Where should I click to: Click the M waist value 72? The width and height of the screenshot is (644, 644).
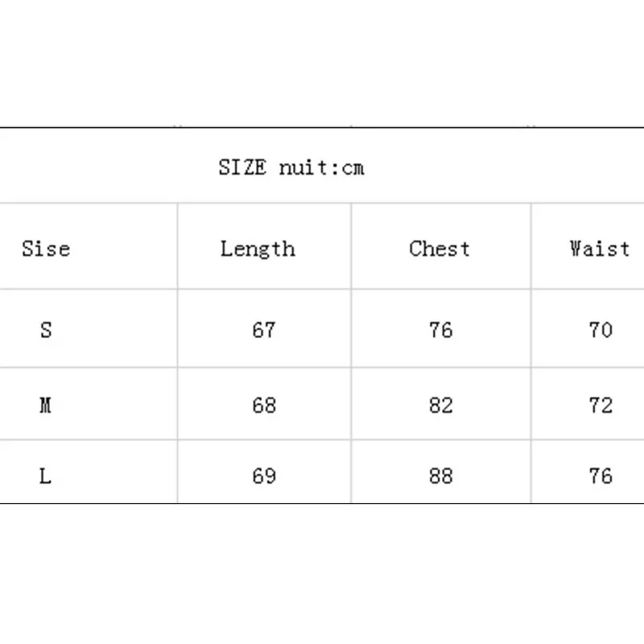(x=601, y=405)
